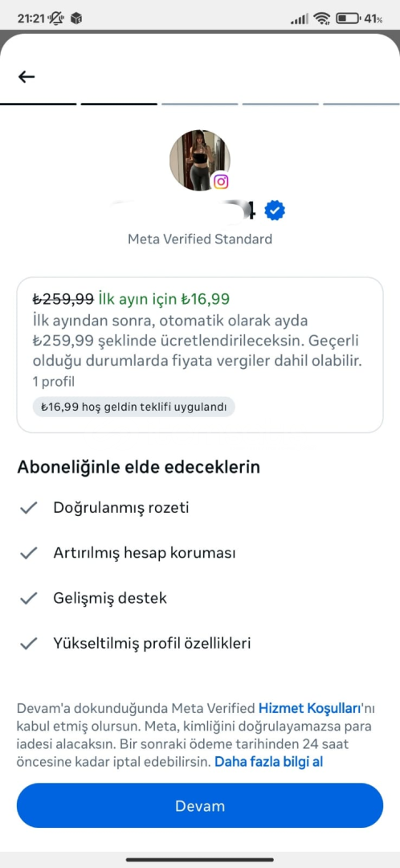Tap the checkmark beside Yükseltilmiş profil özellikleri
Viewport: 400px width, 868px height.
(27, 644)
